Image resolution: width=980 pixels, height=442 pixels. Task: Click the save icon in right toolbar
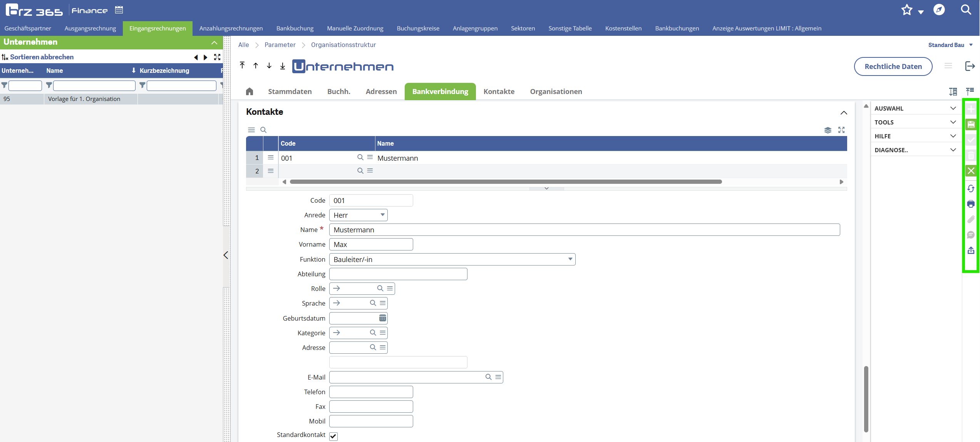pyautogui.click(x=971, y=124)
